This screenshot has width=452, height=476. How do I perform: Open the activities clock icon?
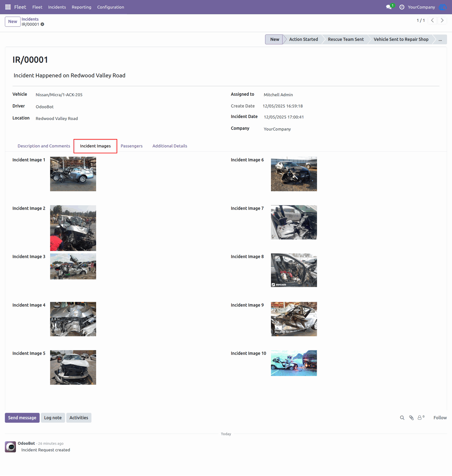tap(402, 7)
